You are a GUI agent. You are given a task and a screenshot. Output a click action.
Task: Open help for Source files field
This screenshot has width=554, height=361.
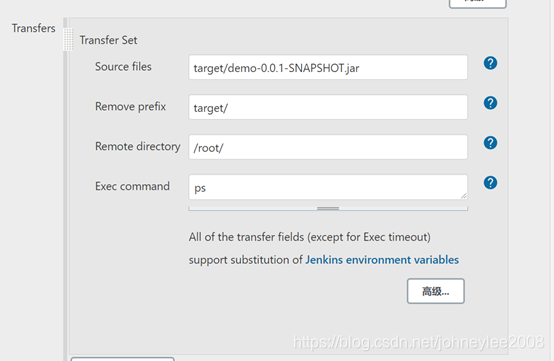click(x=490, y=63)
